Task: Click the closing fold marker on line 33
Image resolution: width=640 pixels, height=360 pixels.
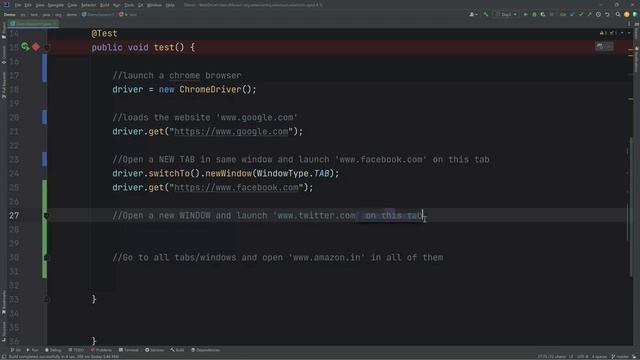Action: pyautogui.click(x=46, y=299)
